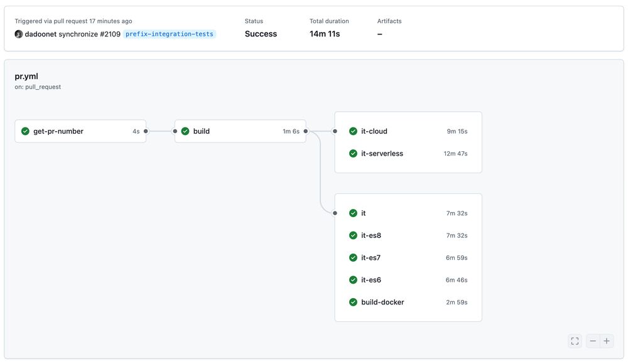
Task: Select the it-es7 job
Action: tap(371, 257)
